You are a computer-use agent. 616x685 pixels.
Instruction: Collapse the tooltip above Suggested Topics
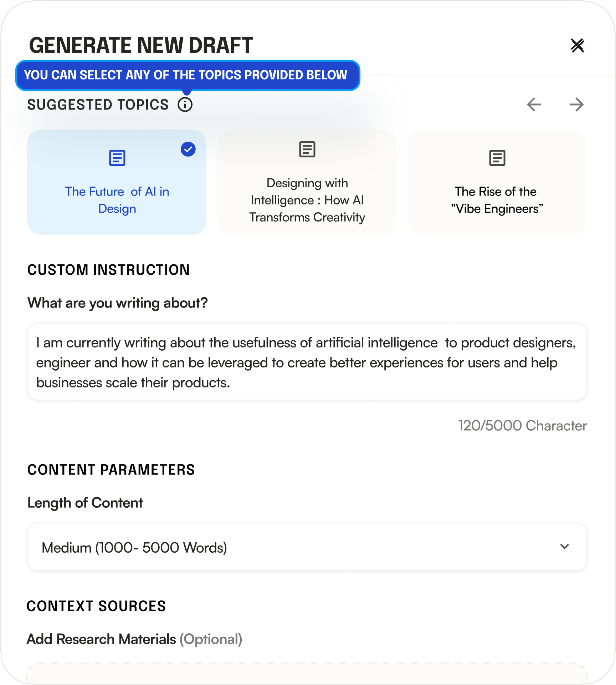(x=188, y=75)
